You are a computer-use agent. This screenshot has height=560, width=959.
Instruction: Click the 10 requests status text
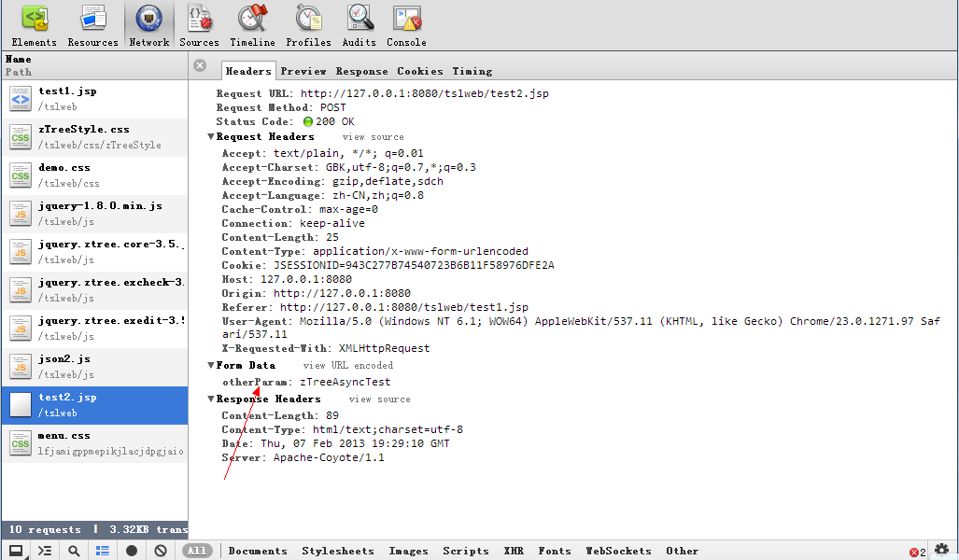[45, 529]
